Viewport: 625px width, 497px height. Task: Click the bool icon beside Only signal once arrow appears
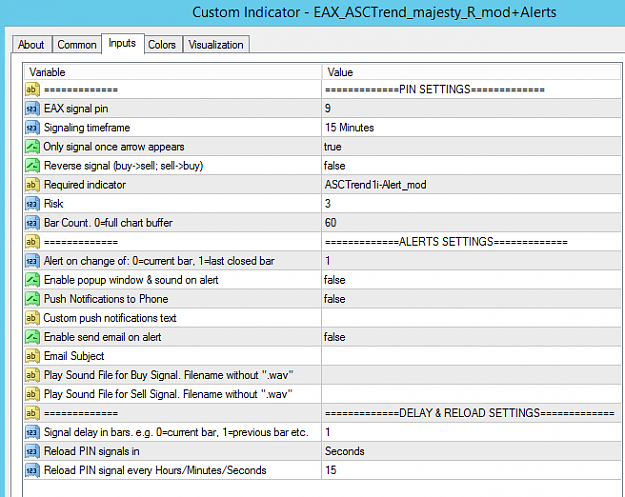tap(32, 147)
